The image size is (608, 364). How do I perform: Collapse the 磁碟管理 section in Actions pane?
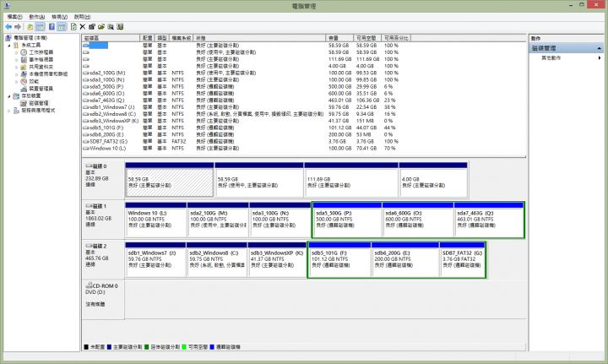(600, 48)
